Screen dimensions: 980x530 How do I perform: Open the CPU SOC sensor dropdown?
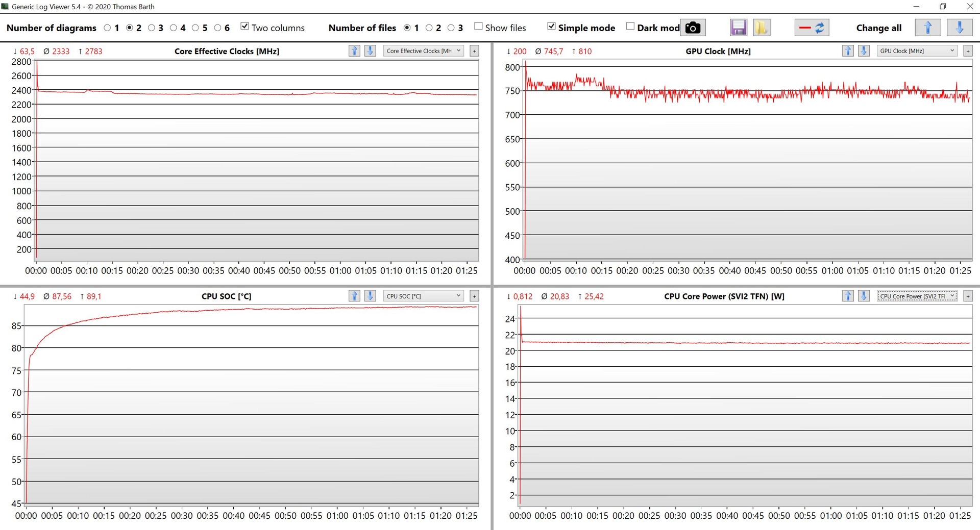point(424,296)
